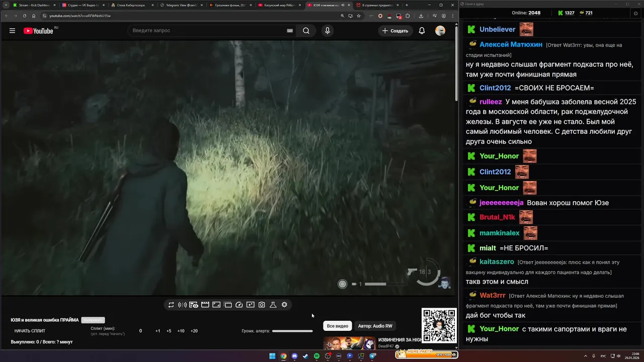Click the video player area
Viewport: 644px width, 362px height.
click(227, 167)
